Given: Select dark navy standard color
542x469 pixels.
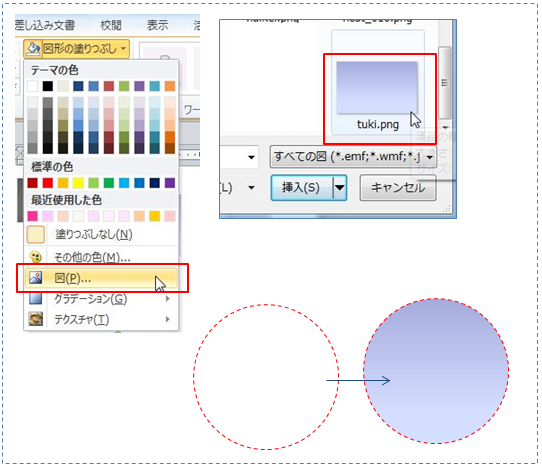Looking at the screenshot, I should click(x=155, y=183).
